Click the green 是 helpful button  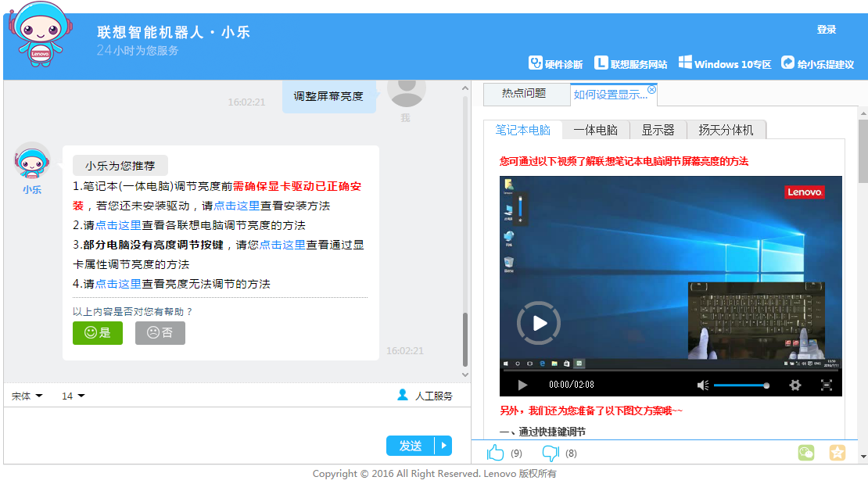coord(98,332)
